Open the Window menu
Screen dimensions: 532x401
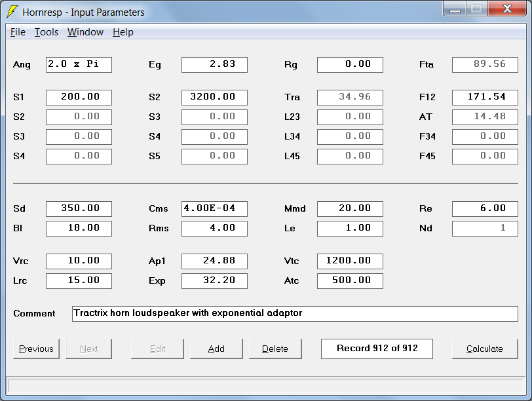coord(85,32)
